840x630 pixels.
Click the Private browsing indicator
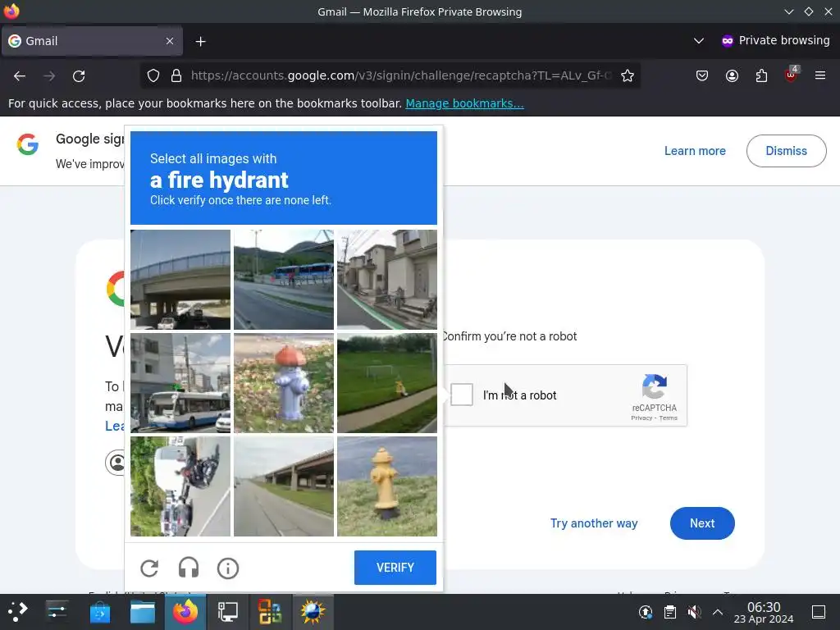click(775, 41)
